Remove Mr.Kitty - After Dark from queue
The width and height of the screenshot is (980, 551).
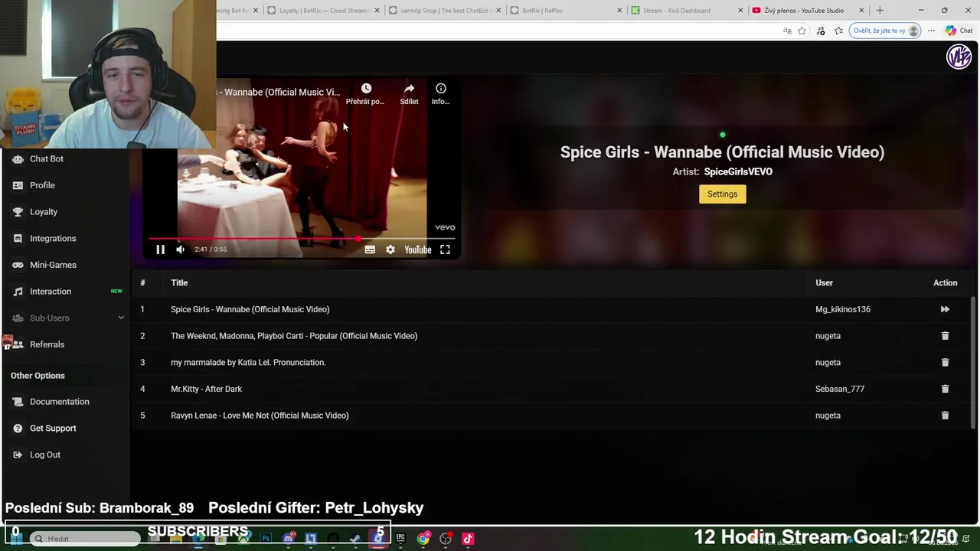tap(945, 389)
